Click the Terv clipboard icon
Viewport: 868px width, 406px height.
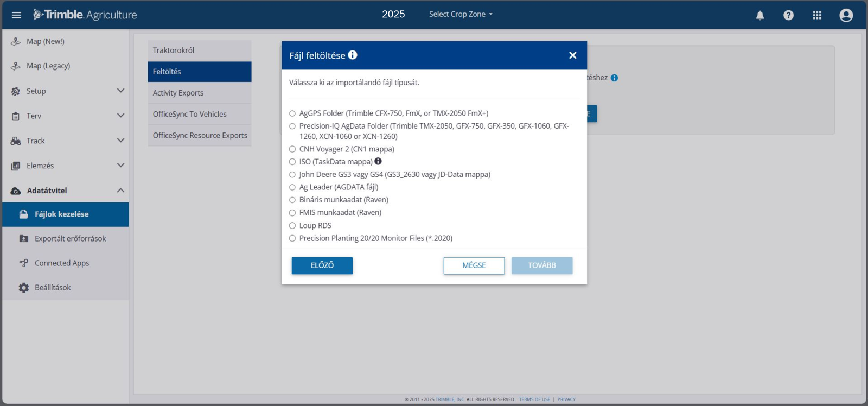[16, 116]
